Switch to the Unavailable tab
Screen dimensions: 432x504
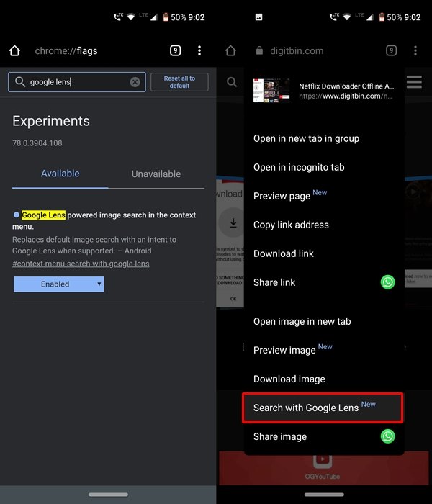point(156,174)
